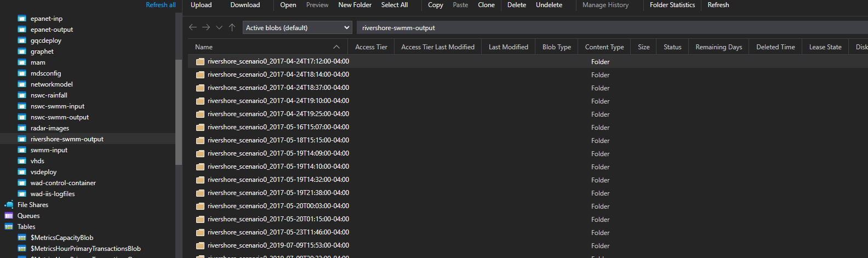The width and height of the screenshot is (868, 258).
Task: Select folder icon for 2017-04-24T19:25:00 row
Action: point(200,114)
